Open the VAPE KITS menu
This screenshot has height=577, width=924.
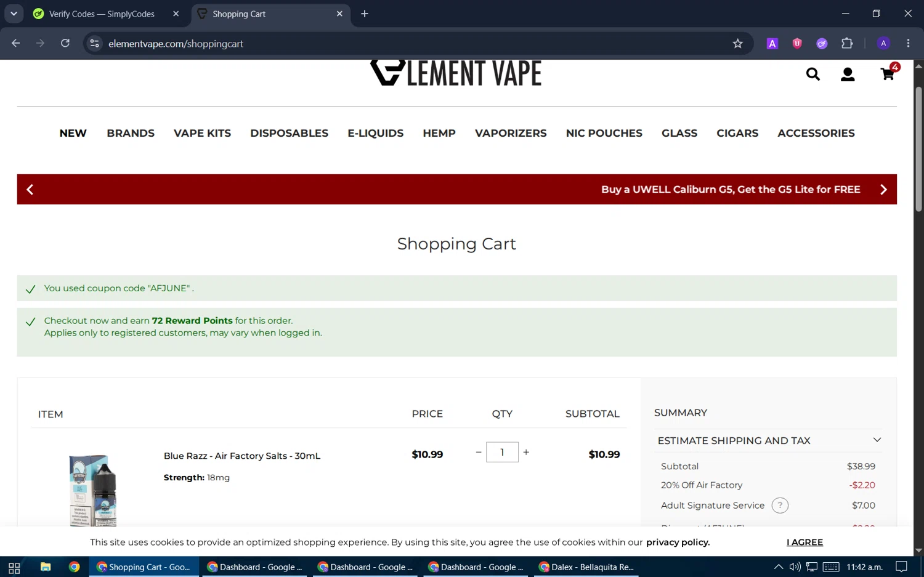202,133
